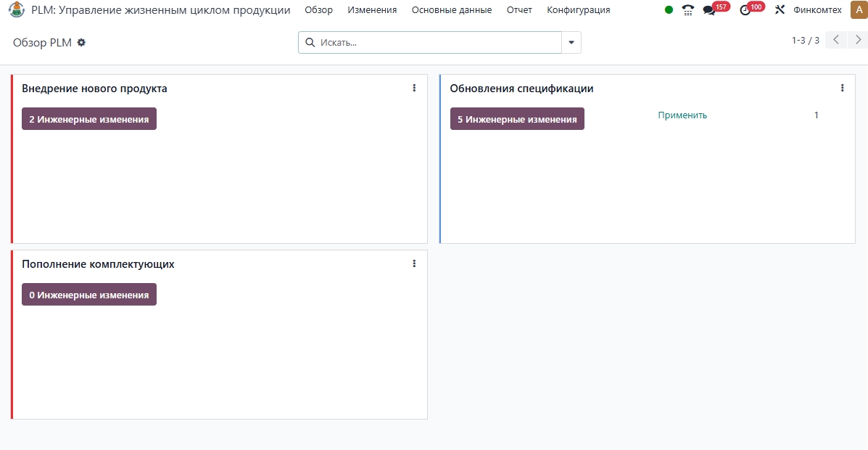The image size is (868, 450).
Task: Go to next page with pager arrow
Action: 858,40
